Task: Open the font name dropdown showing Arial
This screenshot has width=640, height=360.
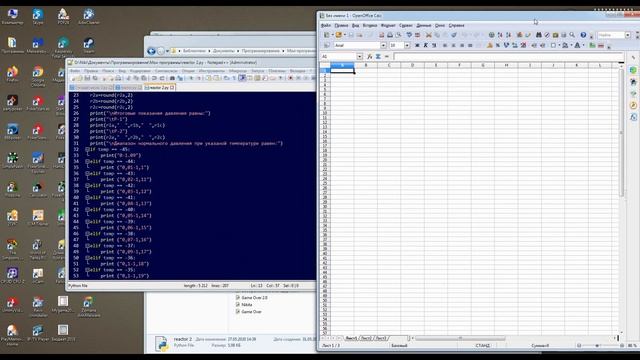Action: (x=383, y=45)
